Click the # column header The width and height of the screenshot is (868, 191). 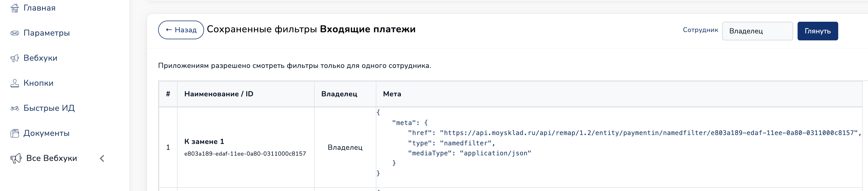pyautogui.click(x=168, y=94)
